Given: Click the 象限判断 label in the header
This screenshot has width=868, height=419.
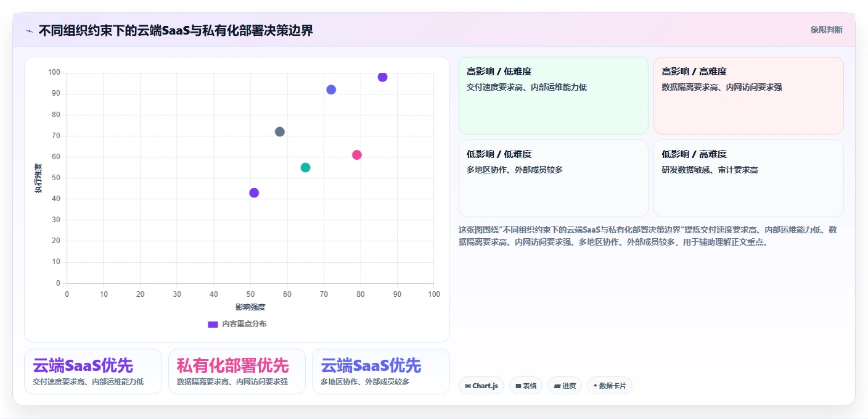Looking at the screenshot, I should [826, 30].
